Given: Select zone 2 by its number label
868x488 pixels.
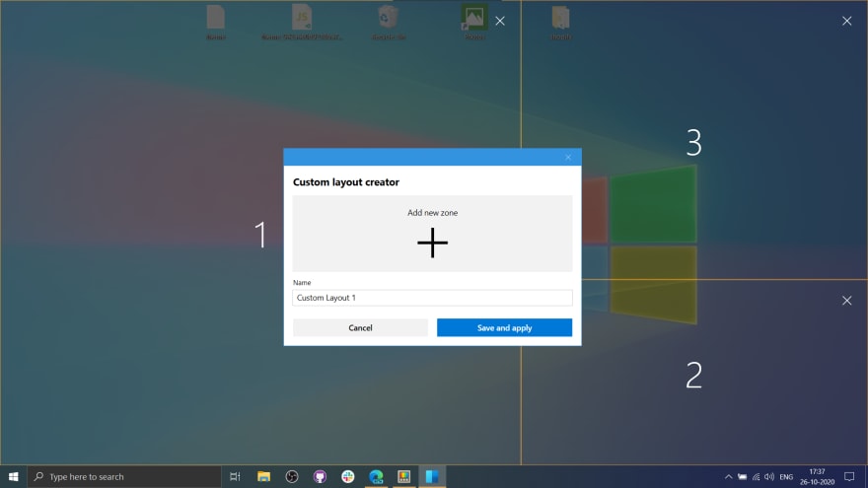Looking at the screenshot, I should click(693, 376).
